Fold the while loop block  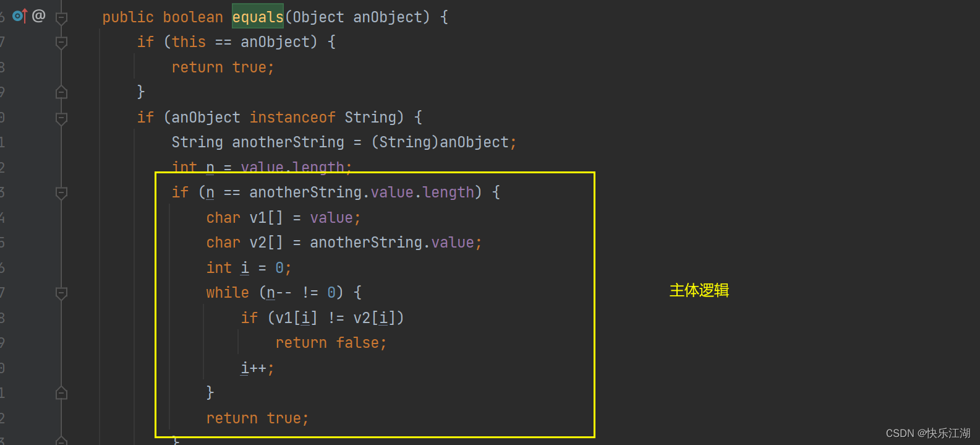(x=61, y=293)
